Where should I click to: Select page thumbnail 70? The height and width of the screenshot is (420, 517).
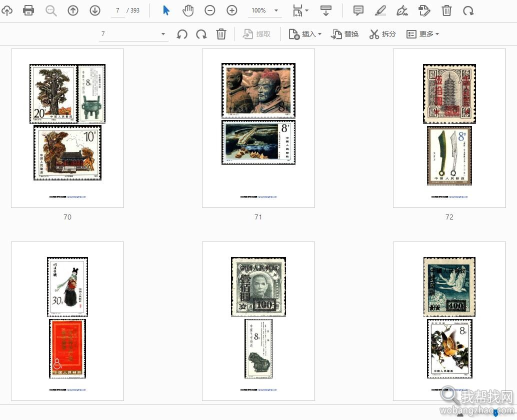click(67, 128)
